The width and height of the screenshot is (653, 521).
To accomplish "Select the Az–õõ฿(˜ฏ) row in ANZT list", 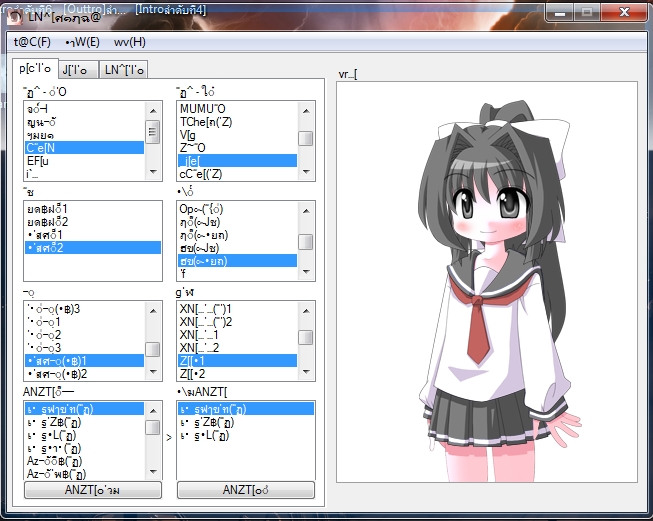I will coord(85,461).
